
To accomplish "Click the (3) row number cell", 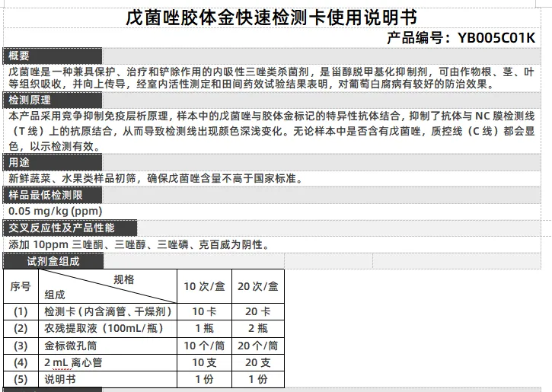I will (x=21, y=346).
